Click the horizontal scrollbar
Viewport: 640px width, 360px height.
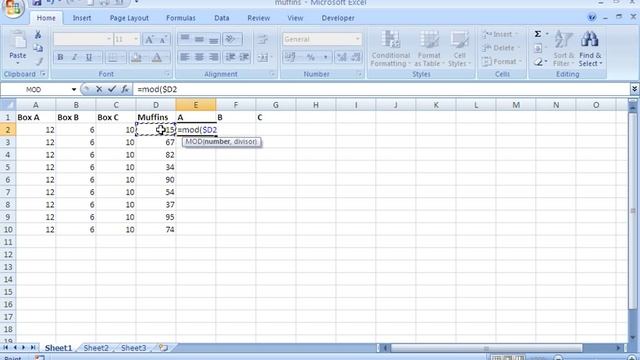coord(486,348)
